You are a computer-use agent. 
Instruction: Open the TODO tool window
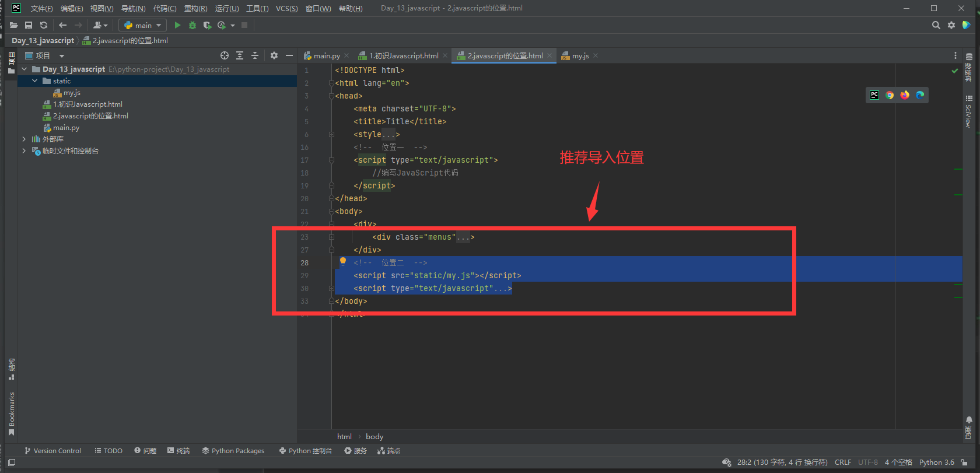click(108, 451)
